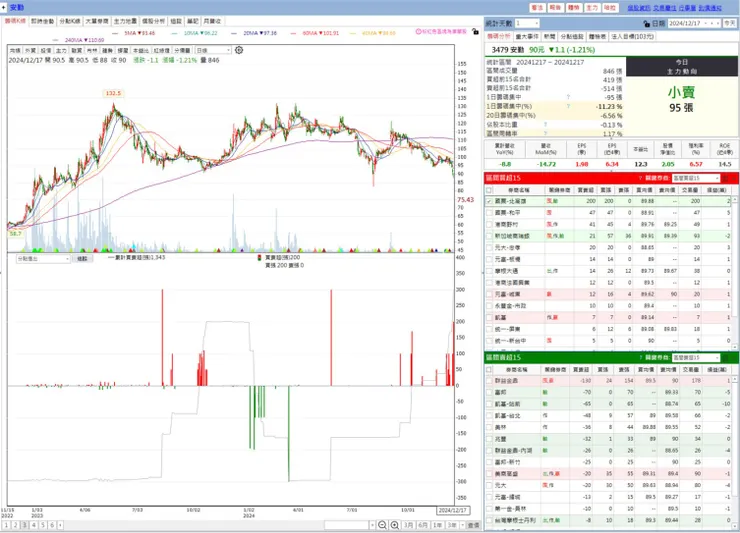Check the 富邦 row checkbox in sell table
The width and height of the screenshot is (740, 533).
click(489, 392)
